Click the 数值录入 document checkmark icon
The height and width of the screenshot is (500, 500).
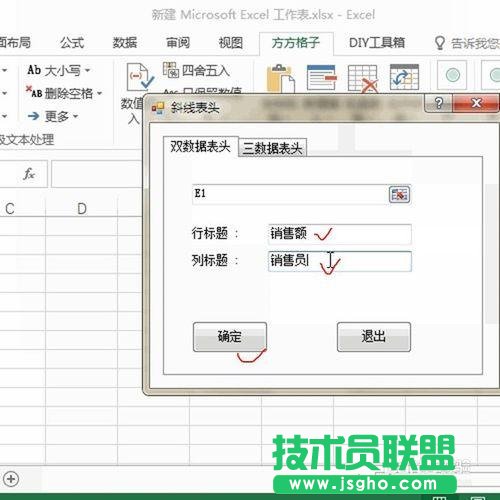(139, 76)
